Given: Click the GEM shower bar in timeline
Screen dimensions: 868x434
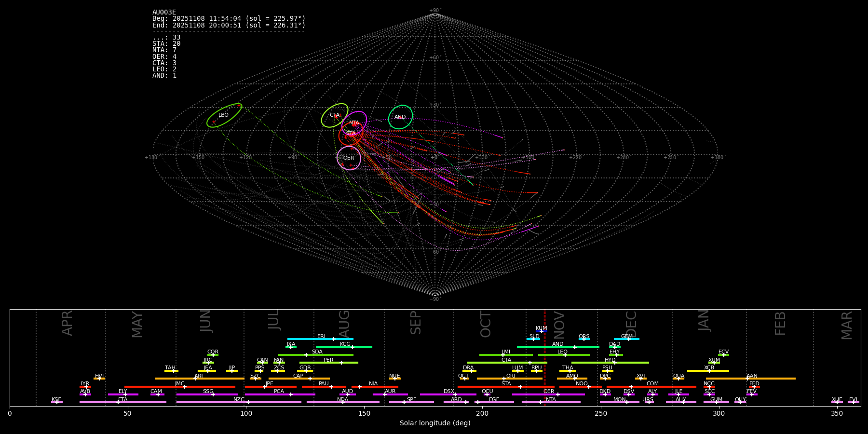Looking at the screenshot, I should tap(626, 339).
